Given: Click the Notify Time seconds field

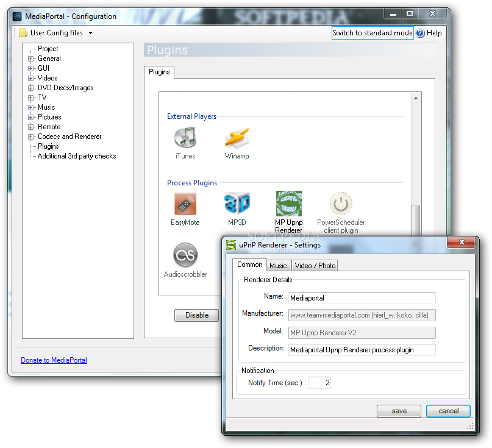Looking at the screenshot, I should coord(319,383).
